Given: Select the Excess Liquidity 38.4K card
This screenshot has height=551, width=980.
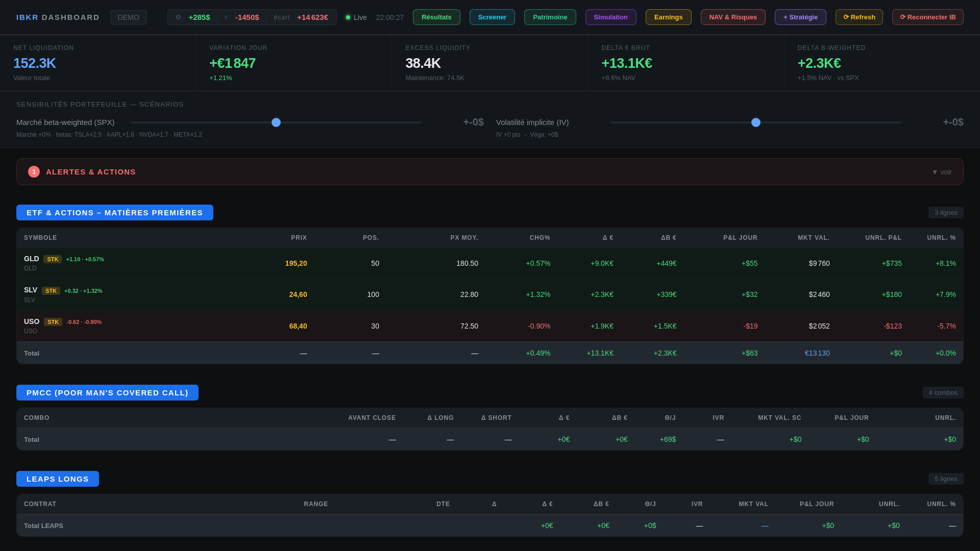Looking at the screenshot, I should coord(490,63).
